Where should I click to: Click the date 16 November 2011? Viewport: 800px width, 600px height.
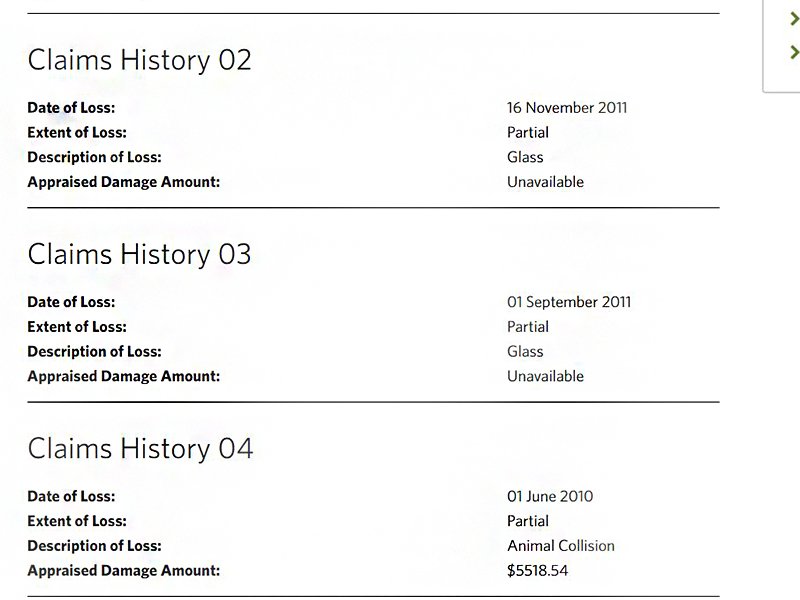567,108
